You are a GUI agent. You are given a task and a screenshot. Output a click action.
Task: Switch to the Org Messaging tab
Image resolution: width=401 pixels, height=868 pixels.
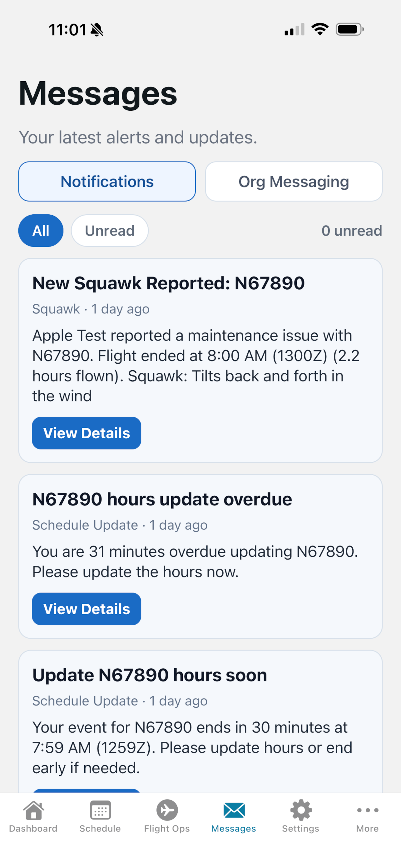click(293, 181)
